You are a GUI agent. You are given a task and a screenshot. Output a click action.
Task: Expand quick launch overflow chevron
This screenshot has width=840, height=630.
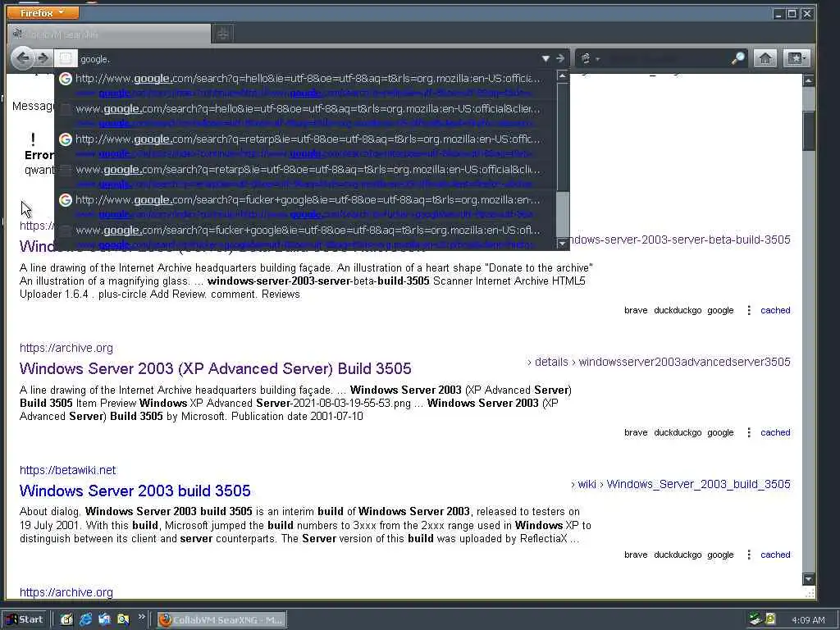pyautogui.click(x=141, y=617)
